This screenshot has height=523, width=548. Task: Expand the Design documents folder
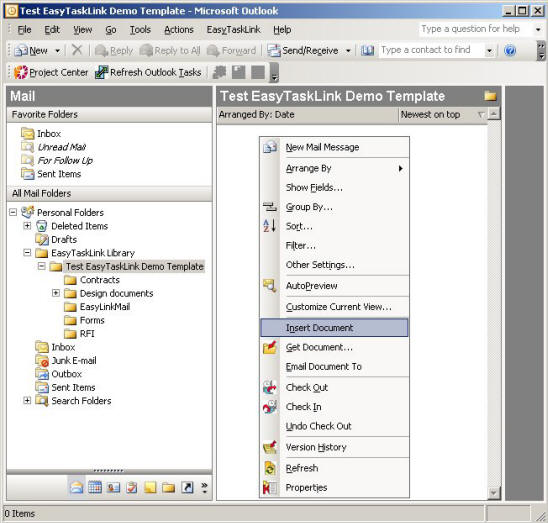coord(56,293)
